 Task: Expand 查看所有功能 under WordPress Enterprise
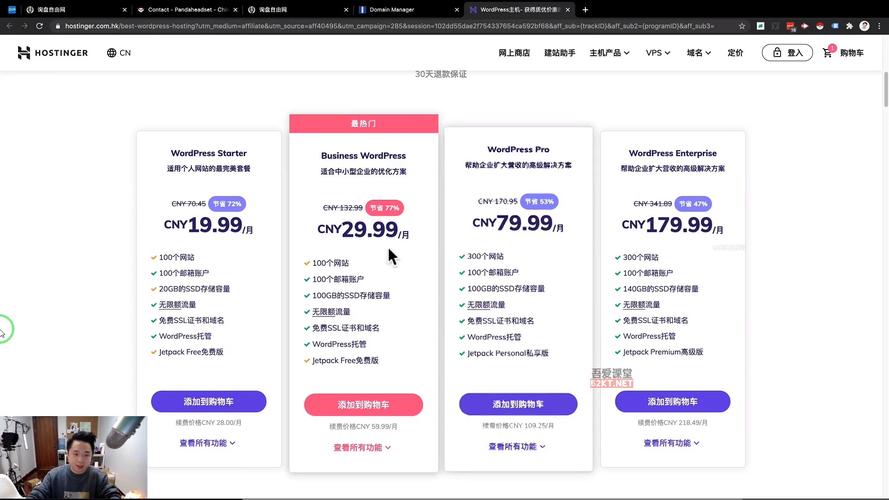pyautogui.click(x=671, y=443)
